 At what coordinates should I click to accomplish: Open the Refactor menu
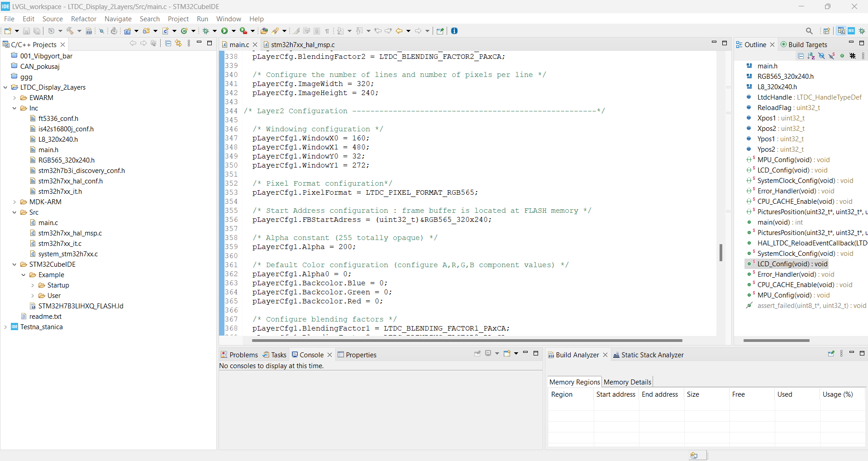point(84,19)
